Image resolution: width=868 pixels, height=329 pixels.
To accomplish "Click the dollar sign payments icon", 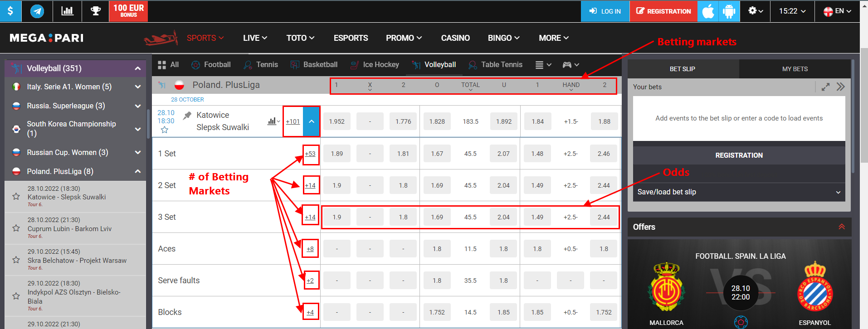I will pyautogui.click(x=10, y=11).
